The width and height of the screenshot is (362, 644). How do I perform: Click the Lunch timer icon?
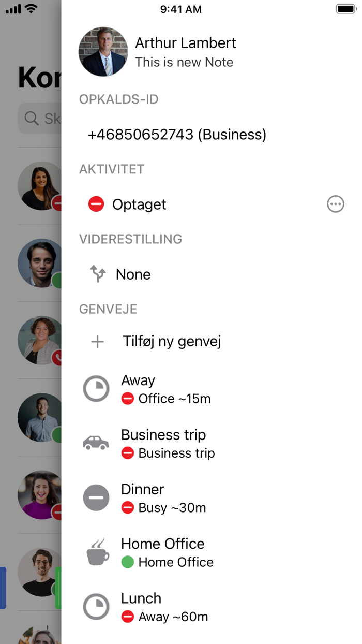(x=96, y=607)
